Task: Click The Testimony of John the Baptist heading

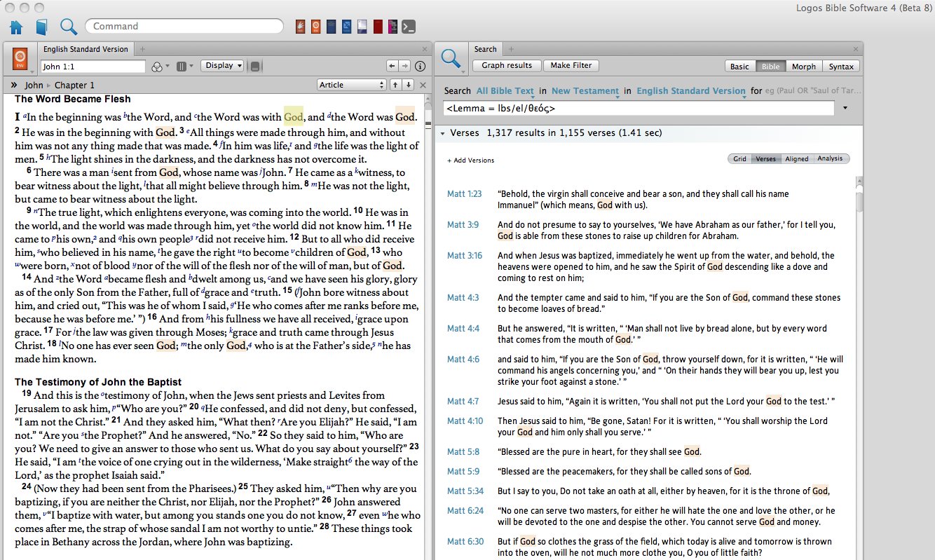Action: 98,382
